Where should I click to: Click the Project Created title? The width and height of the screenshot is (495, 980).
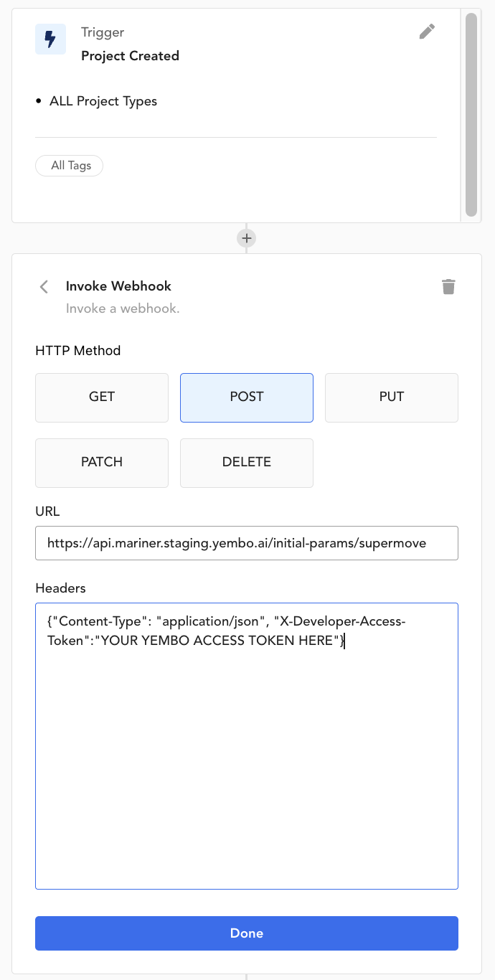(x=130, y=56)
